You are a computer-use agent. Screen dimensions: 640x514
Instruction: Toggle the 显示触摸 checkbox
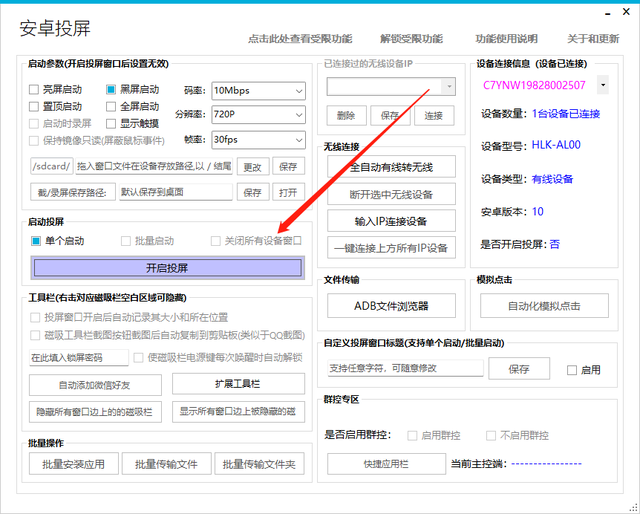pyautogui.click(x=111, y=123)
